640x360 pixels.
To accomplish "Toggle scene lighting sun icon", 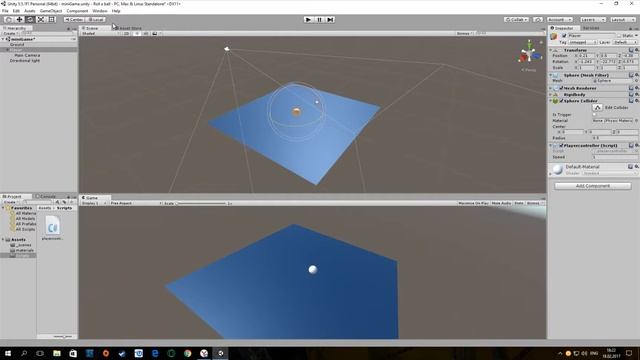I will pyautogui.click(x=137, y=33).
